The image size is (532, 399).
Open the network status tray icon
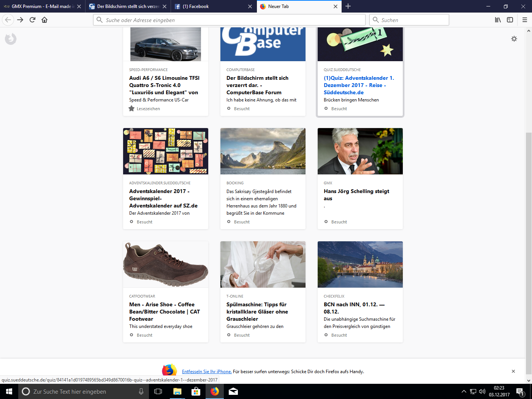(473, 391)
